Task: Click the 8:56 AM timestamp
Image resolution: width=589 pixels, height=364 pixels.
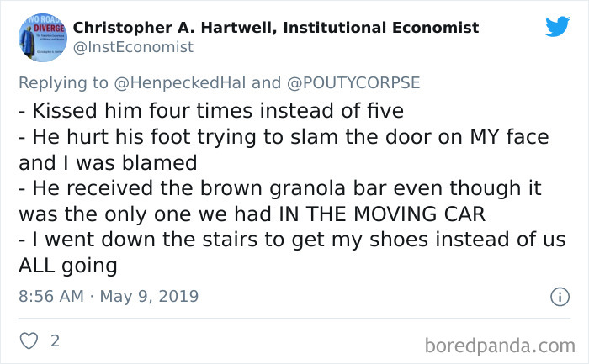Action: pyautogui.click(x=51, y=296)
